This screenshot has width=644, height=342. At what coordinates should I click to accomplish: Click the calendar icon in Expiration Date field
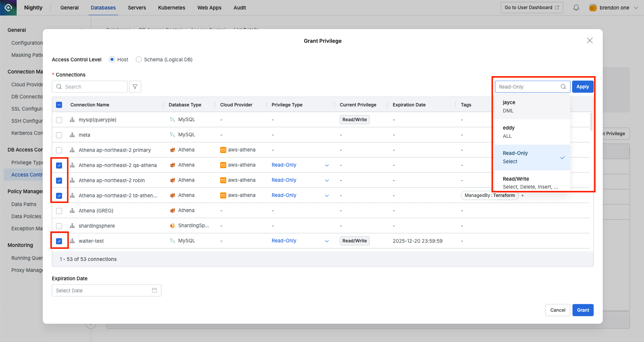(154, 290)
